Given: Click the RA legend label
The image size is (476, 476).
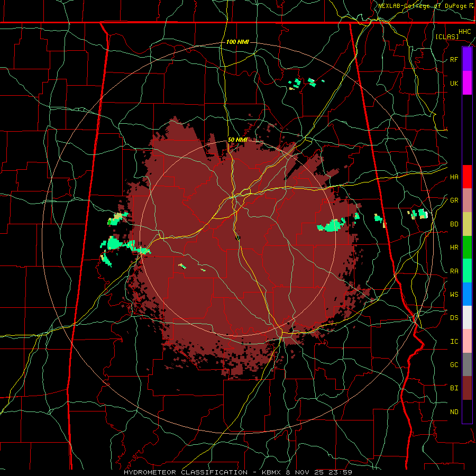Looking at the screenshot, I should (x=454, y=271).
